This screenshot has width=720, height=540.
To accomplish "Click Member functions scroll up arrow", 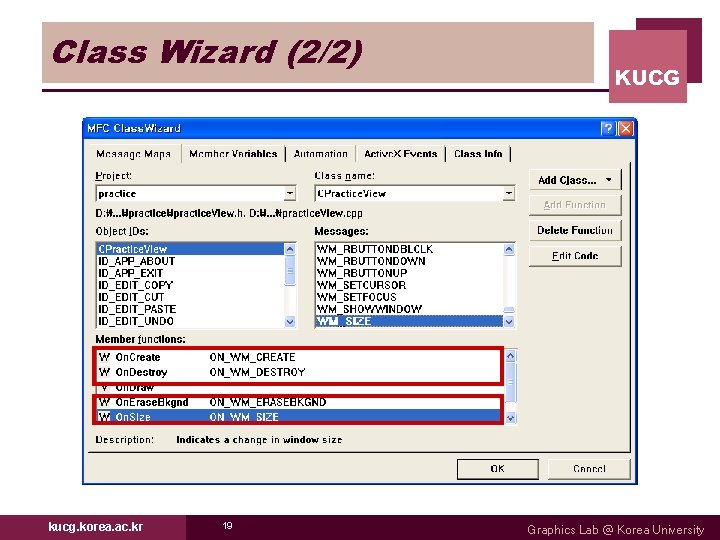I will (510, 356).
